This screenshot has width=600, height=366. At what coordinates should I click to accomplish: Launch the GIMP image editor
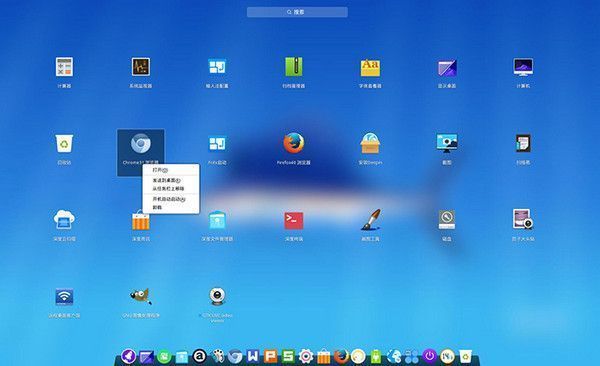[140, 296]
